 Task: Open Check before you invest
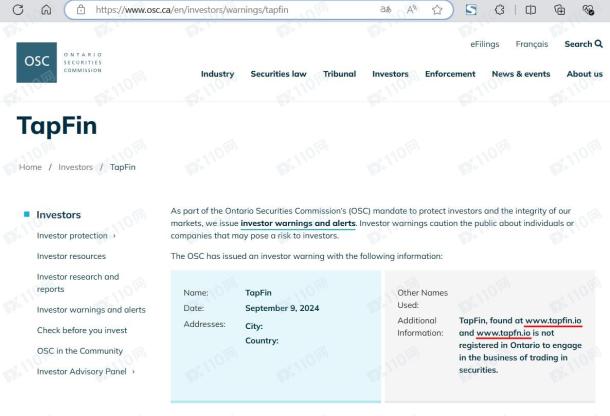tap(82, 330)
